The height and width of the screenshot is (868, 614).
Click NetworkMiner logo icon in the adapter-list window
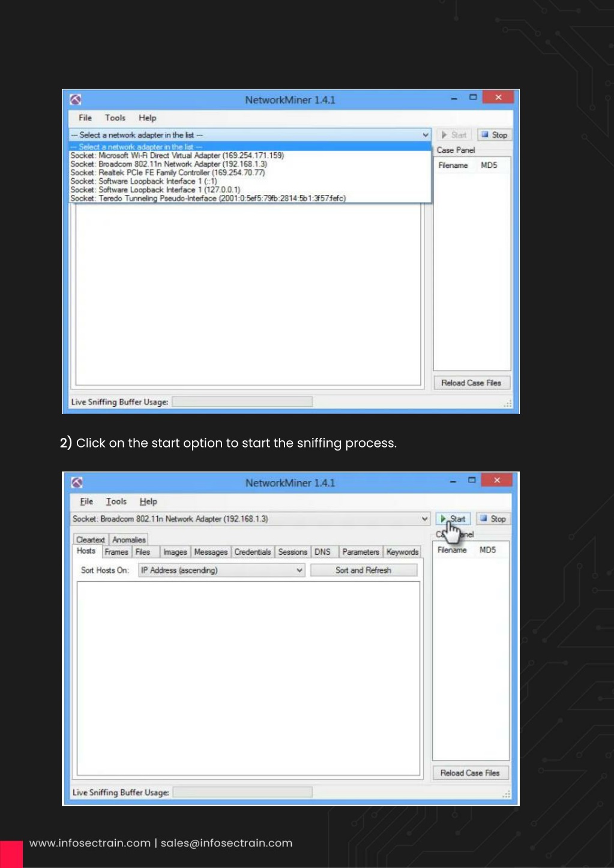point(76,100)
